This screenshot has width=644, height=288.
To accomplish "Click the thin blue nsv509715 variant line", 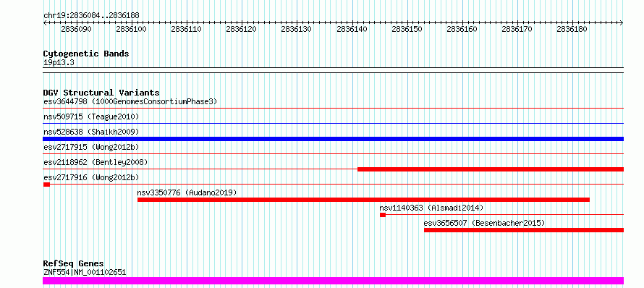I will pyautogui.click(x=333, y=124).
